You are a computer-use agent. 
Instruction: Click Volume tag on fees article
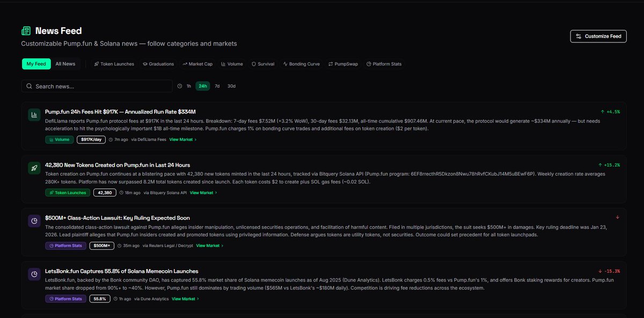pos(60,140)
